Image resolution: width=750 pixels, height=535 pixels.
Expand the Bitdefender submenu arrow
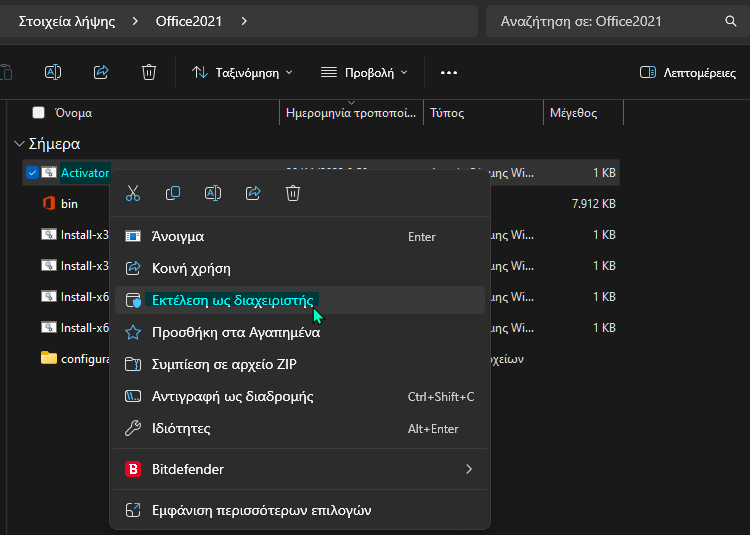point(469,469)
